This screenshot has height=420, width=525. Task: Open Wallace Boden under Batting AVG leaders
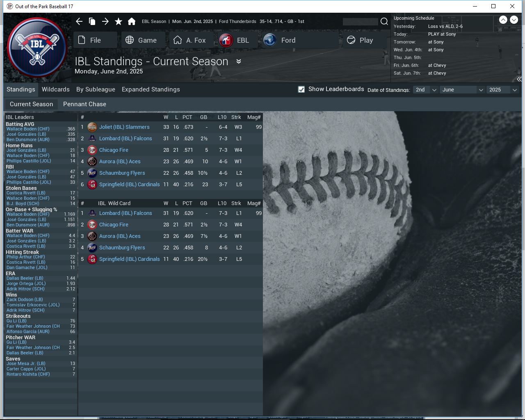point(28,129)
